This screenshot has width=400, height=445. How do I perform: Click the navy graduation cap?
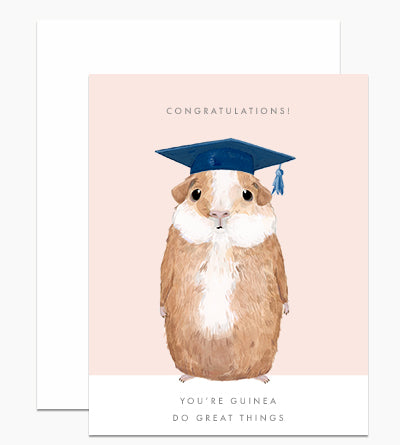(x=225, y=156)
